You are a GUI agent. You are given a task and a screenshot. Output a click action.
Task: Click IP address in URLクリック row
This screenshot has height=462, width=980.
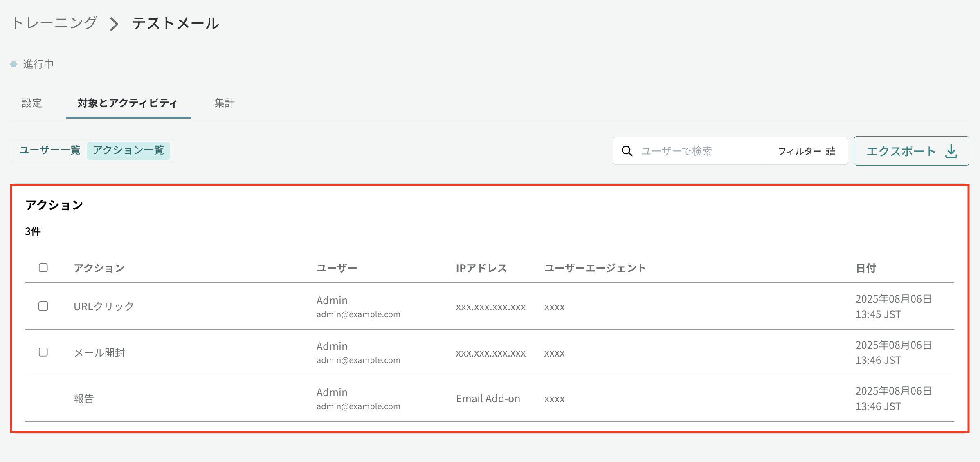pyautogui.click(x=491, y=307)
